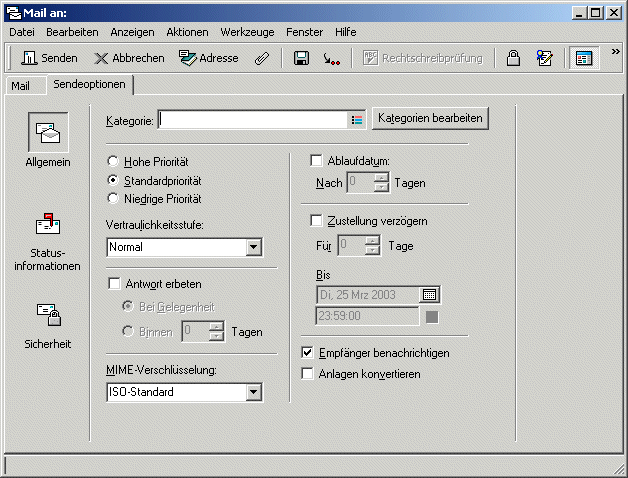
Task: Select the Sendeoptionen tab
Action: (x=89, y=84)
